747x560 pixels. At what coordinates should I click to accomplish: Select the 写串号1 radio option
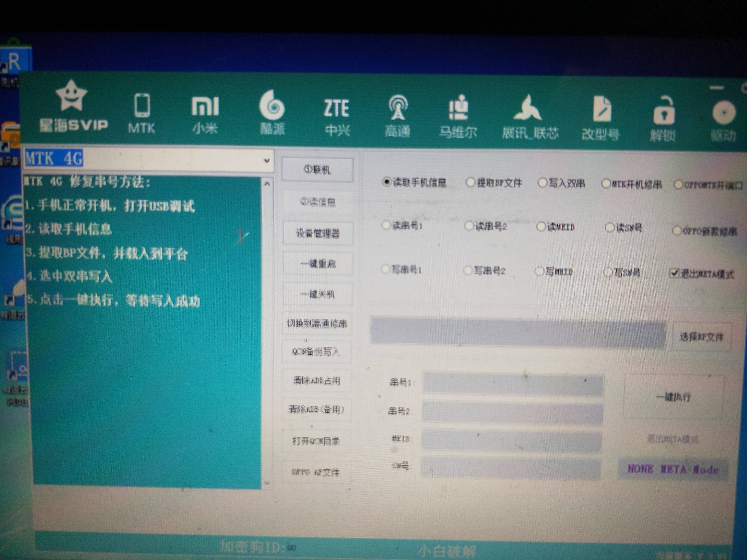point(401,269)
